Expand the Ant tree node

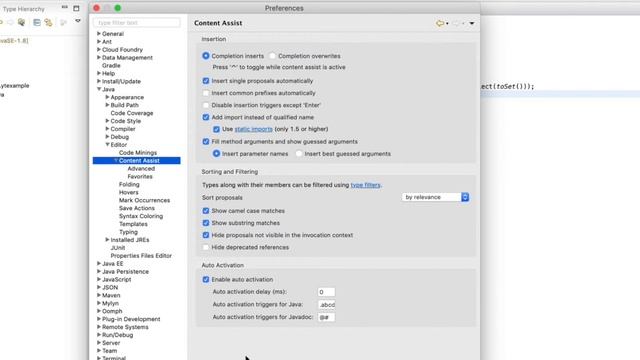coord(99,42)
